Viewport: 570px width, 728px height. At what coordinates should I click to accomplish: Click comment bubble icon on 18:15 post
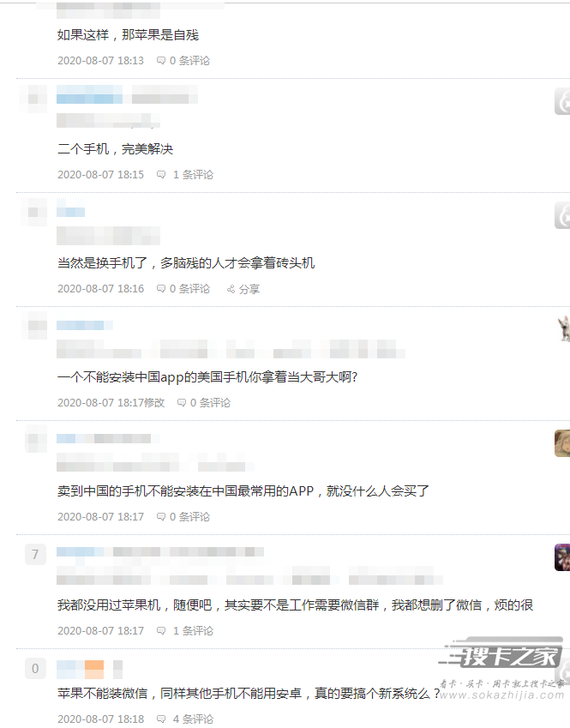coord(161,175)
